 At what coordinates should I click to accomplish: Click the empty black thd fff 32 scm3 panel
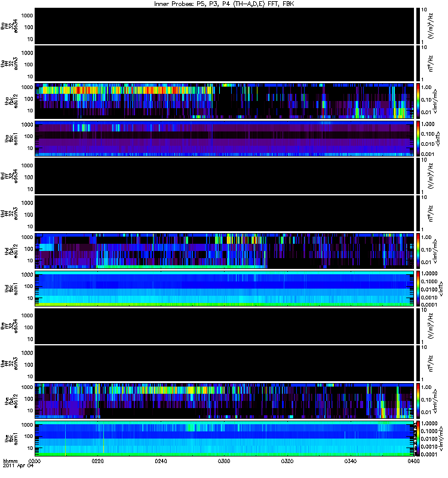tap(225, 213)
